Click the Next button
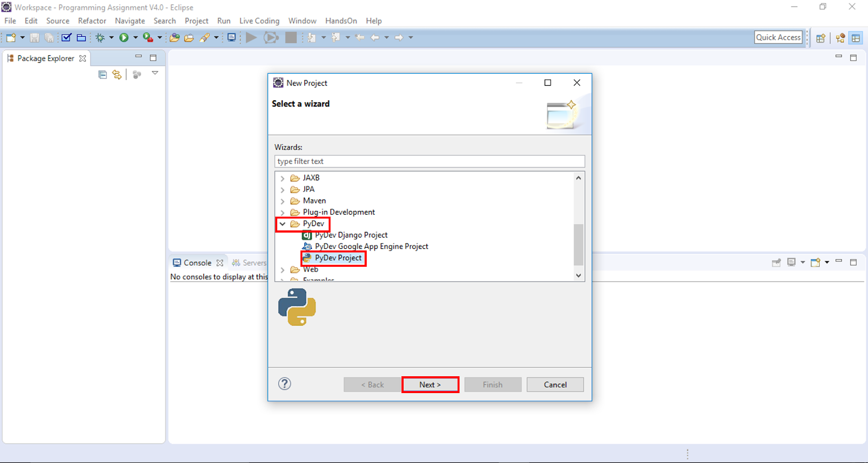This screenshot has height=463, width=868. pyautogui.click(x=430, y=385)
